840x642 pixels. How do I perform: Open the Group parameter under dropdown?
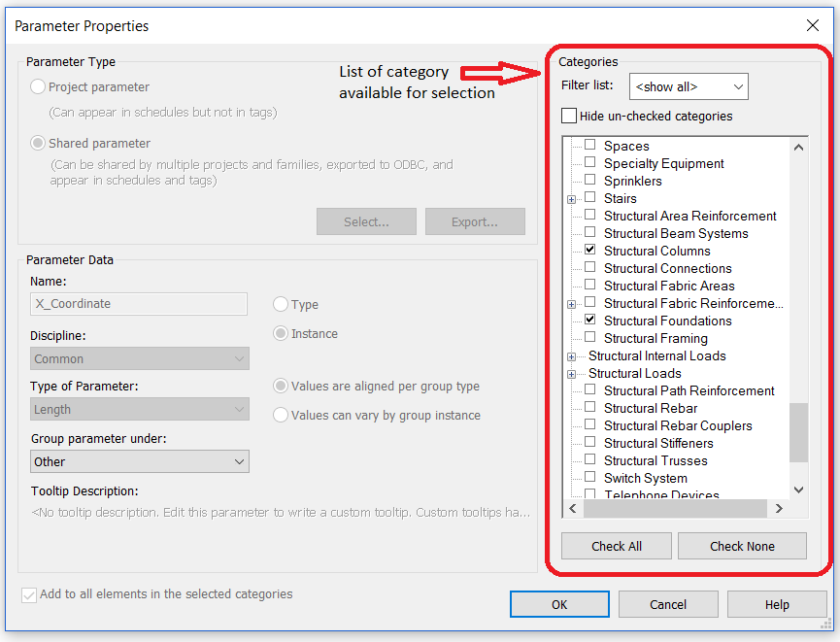140,461
